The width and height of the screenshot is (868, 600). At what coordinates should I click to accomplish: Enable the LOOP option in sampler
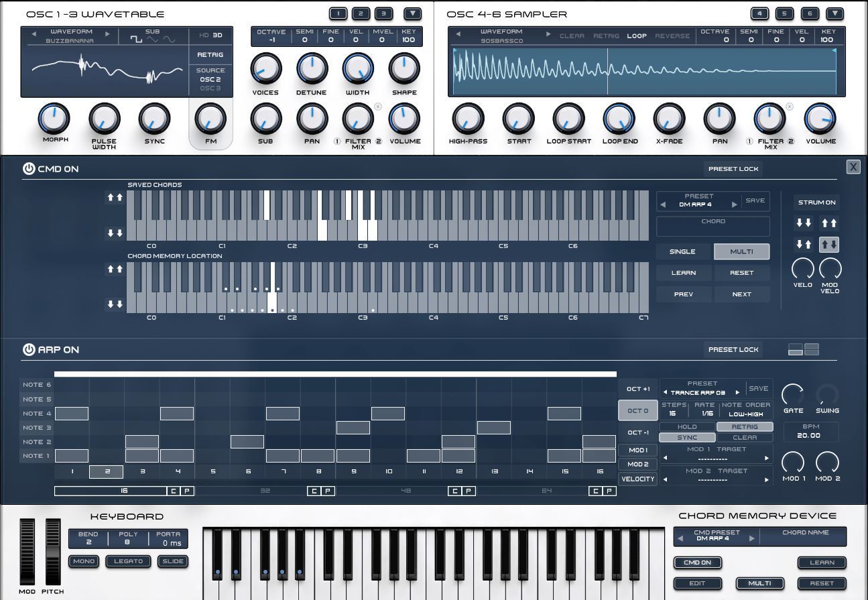(x=636, y=36)
